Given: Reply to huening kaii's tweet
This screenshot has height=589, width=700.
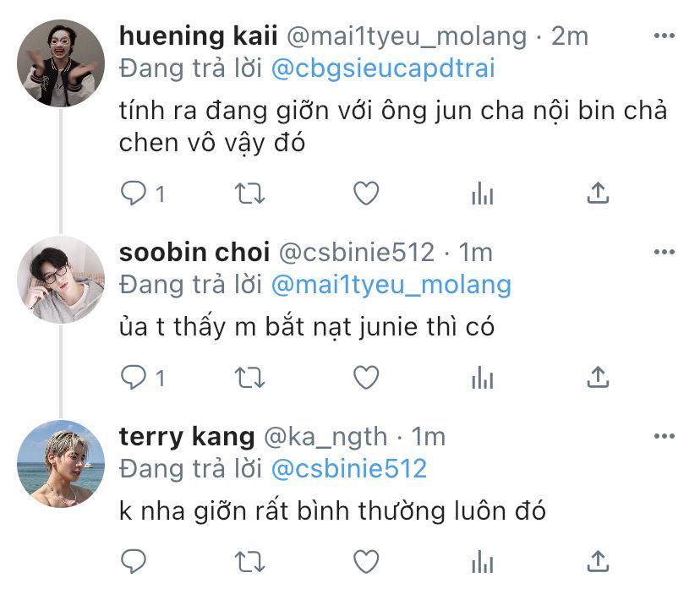Looking at the screenshot, I should 134,194.
